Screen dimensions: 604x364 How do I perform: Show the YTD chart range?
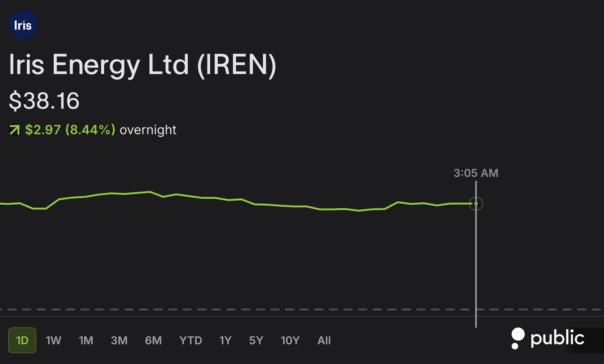click(191, 340)
